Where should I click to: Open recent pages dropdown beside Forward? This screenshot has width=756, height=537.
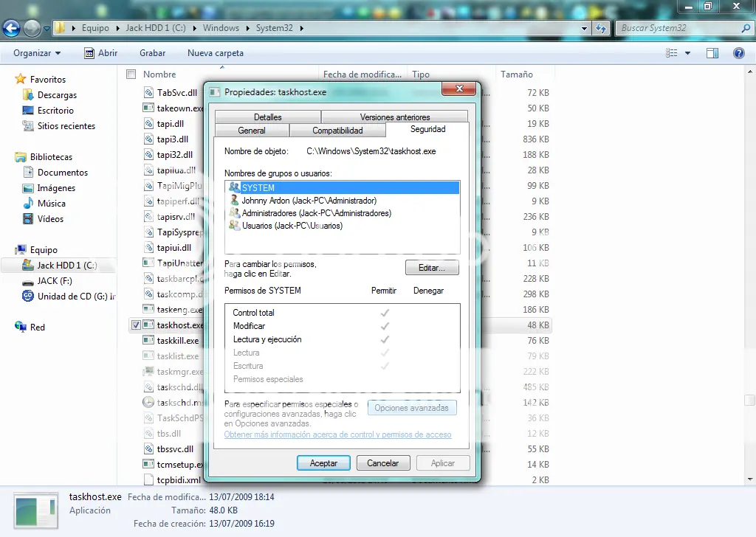click(x=47, y=29)
